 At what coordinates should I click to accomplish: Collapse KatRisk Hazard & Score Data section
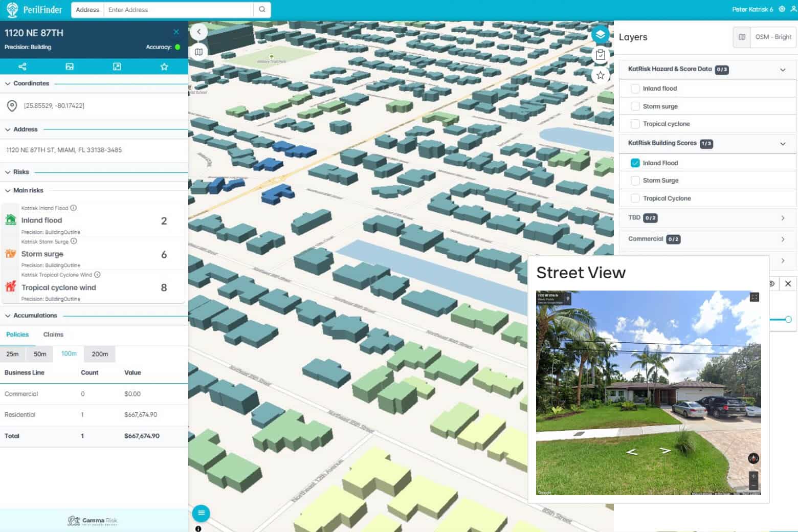click(x=782, y=70)
